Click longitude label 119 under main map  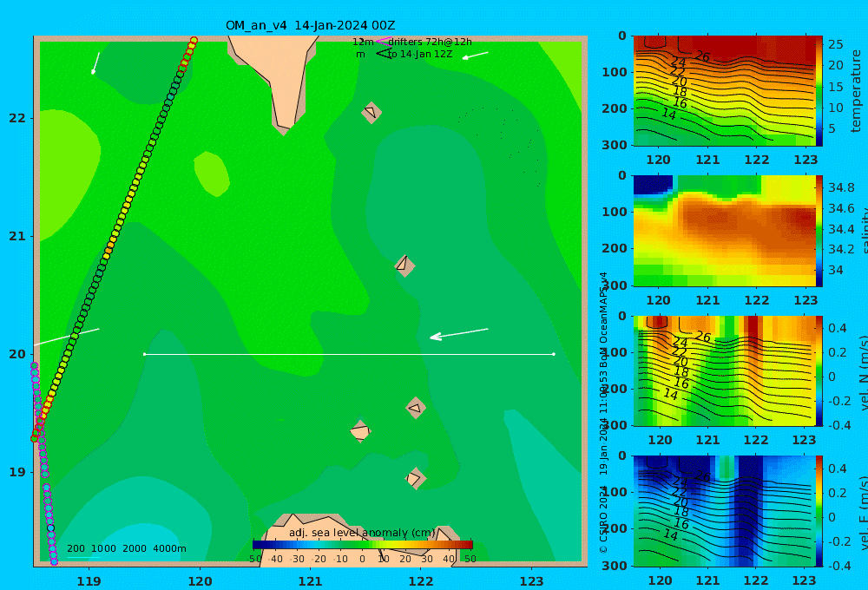tap(89, 581)
